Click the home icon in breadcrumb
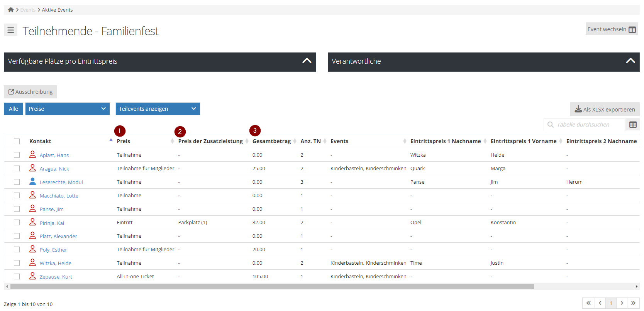The image size is (644, 311). pos(11,10)
